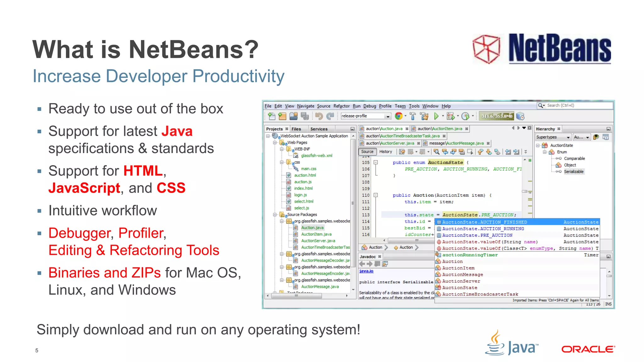
Task: Open the editor documents list dropdown arrow
Action: [x=524, y=128]
